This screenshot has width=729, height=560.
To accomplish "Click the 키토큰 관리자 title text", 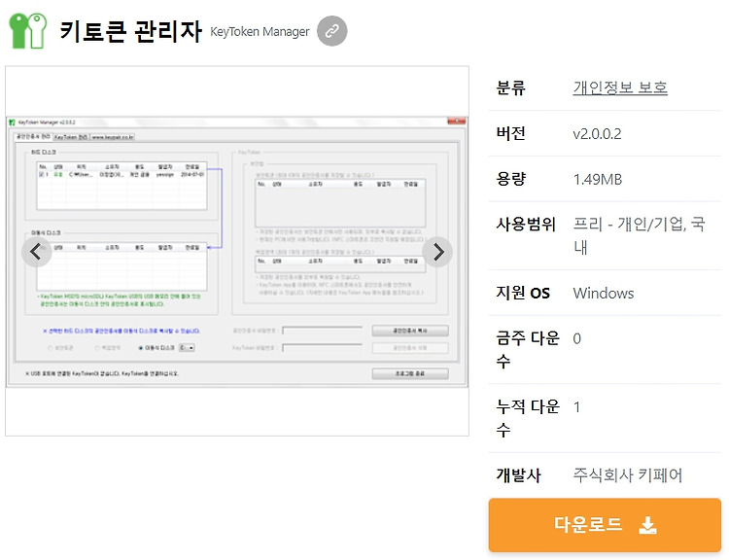I will pos(131,31).
